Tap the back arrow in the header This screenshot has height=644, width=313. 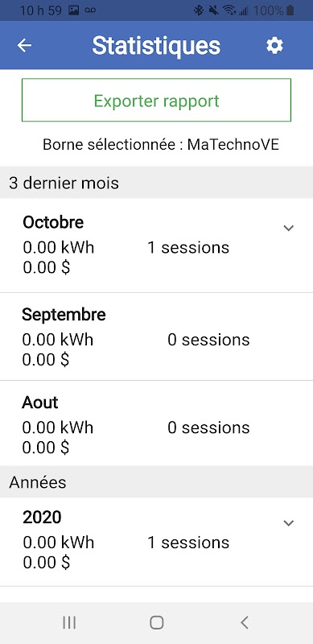pyautogui.click(x=24, y=45)
